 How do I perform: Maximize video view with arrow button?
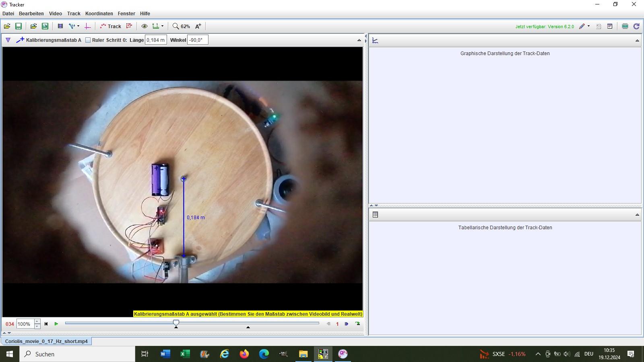tap(359, 40)
